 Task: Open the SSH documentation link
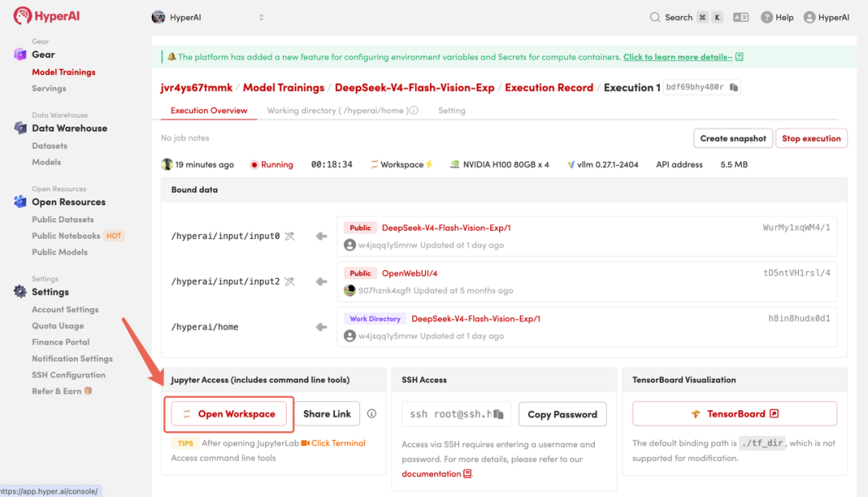click(x=436, y=474)
